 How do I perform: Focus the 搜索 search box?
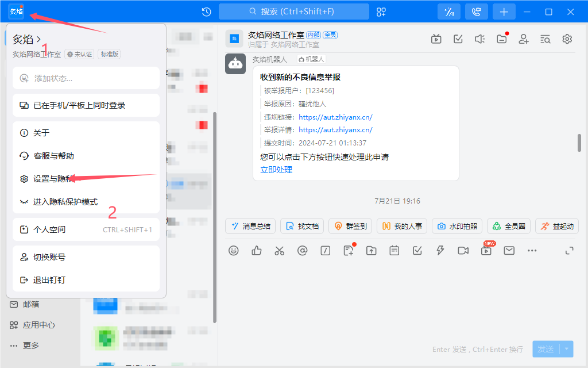tap(293, 11)
